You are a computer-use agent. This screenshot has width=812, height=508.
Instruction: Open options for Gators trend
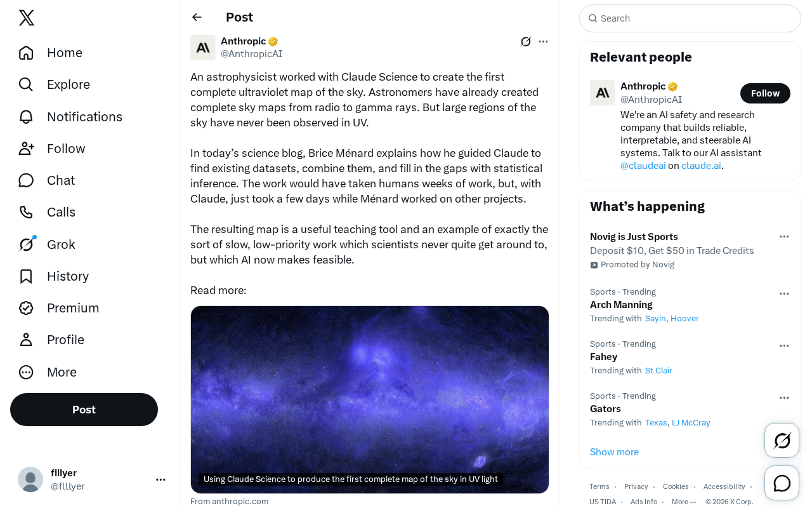[x=784, y=398]
